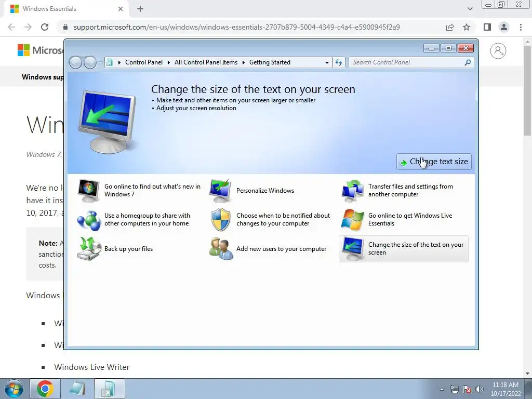Click the Back up your files icon
This screenshot has width=532, height=399.
(89, 249)
